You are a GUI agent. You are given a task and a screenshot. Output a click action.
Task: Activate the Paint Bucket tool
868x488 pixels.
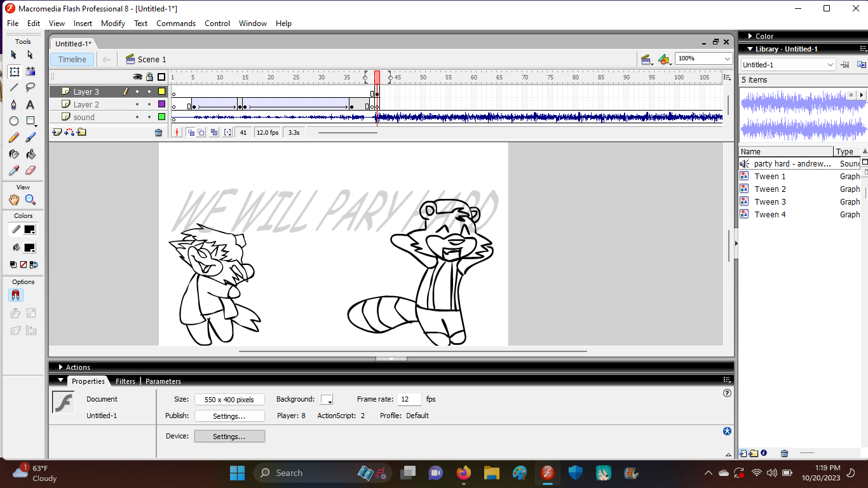[31, 154]
